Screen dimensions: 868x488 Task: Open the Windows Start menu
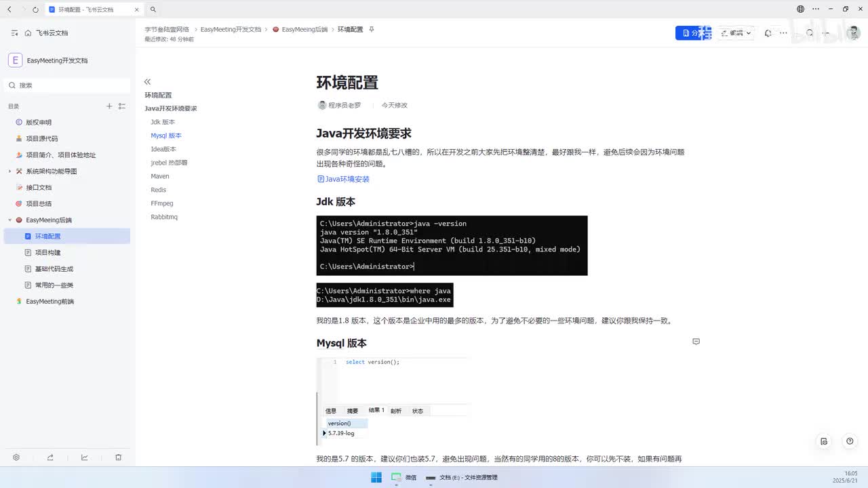pos(376,477)
